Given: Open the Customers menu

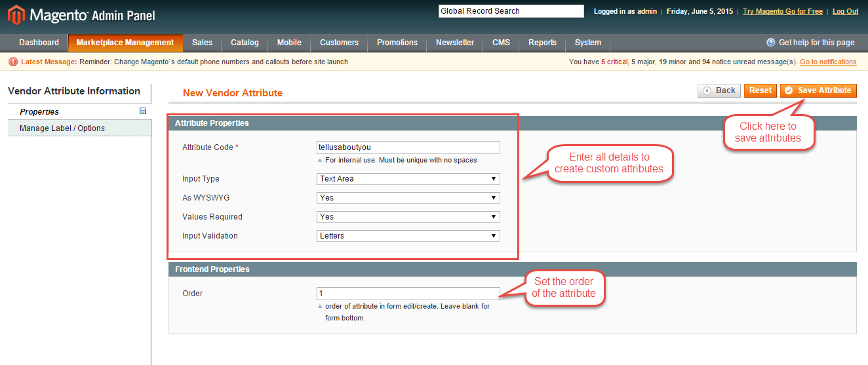Looking at the screenshot, I should (339, 43).
